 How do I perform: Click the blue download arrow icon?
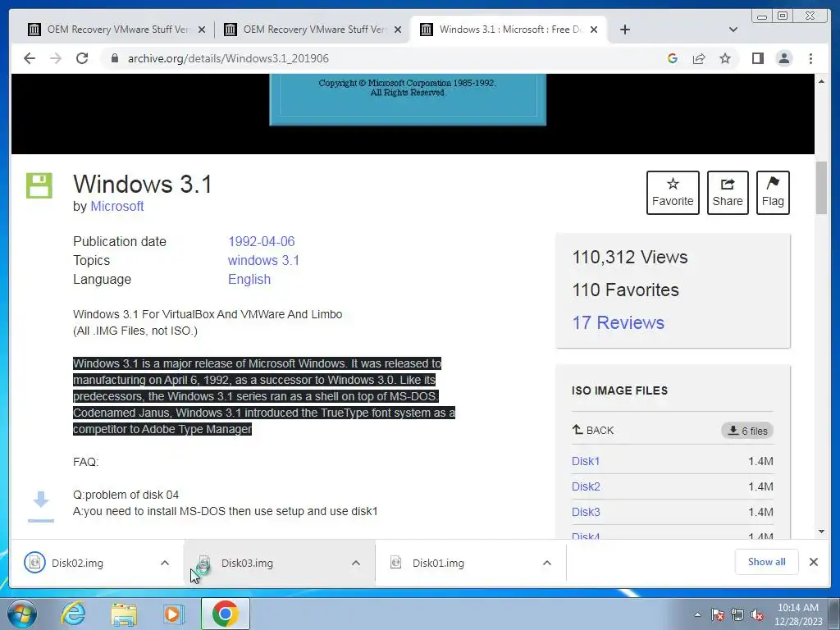click(41, 505)
